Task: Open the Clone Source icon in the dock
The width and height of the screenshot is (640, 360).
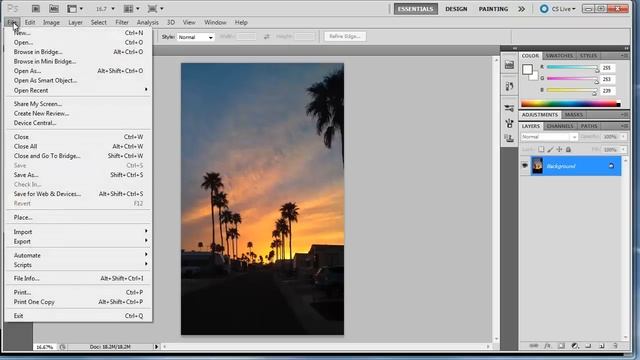Action: click(509, 138)
